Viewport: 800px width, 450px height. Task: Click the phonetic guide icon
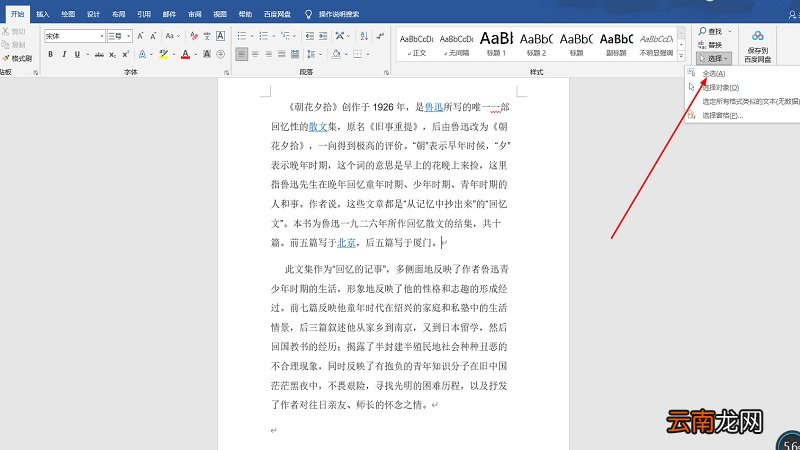207,36
